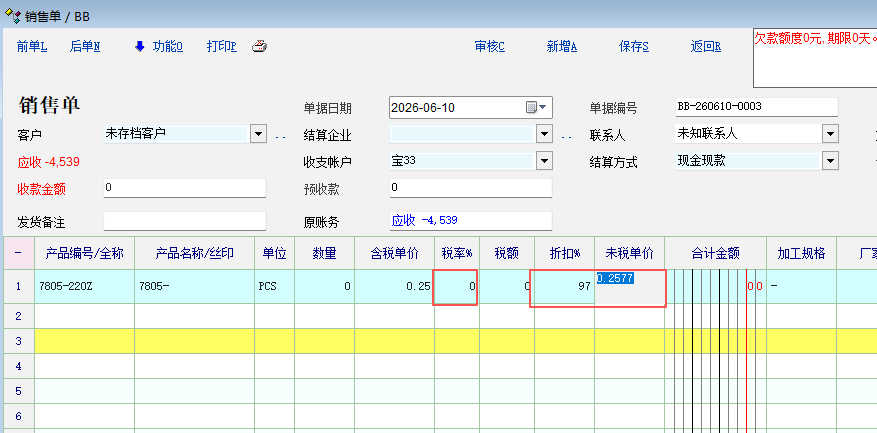Click the 产品名称/丝印 column header

(x=195, y=253)
